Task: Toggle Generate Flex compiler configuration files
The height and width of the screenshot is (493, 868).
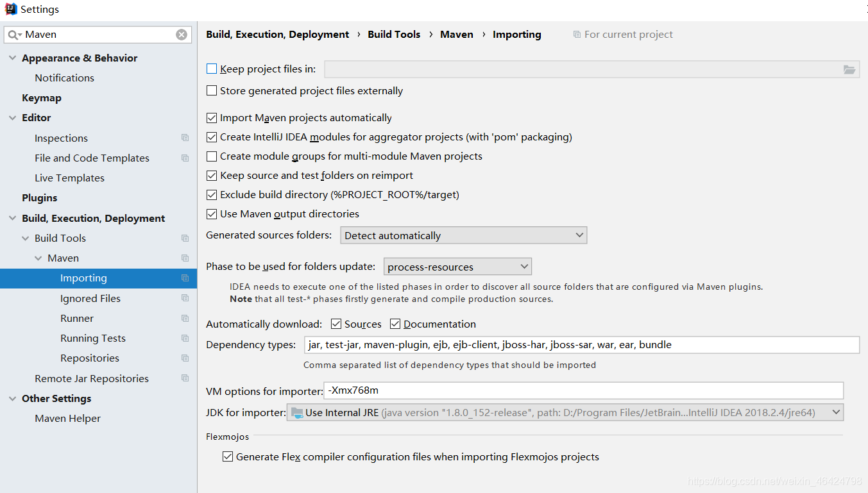Action: point(228,456)
